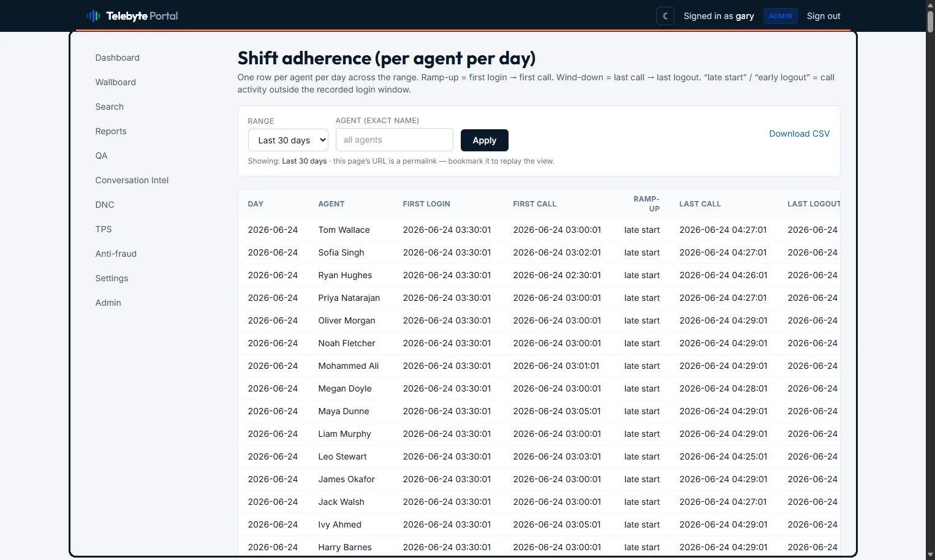The height and width of the screenshot is (560, 935).
Task: Select the Liam Murphy agent cell
Action: (345, 434)
